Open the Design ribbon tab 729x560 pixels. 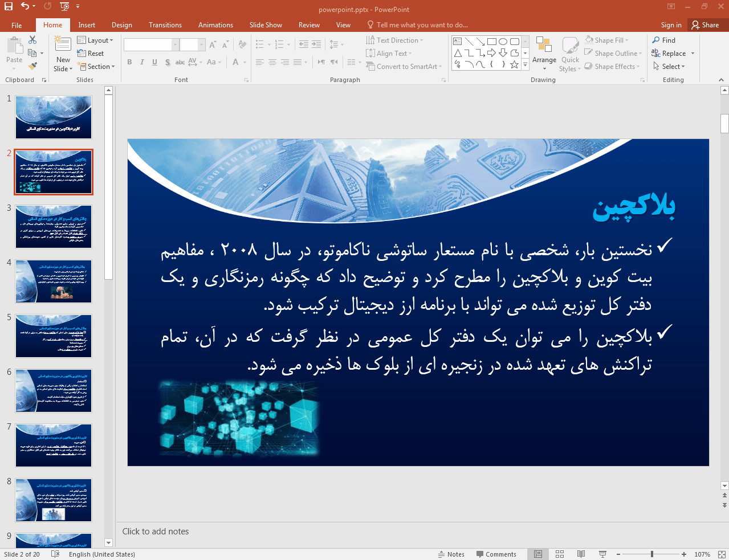point(121,25)
